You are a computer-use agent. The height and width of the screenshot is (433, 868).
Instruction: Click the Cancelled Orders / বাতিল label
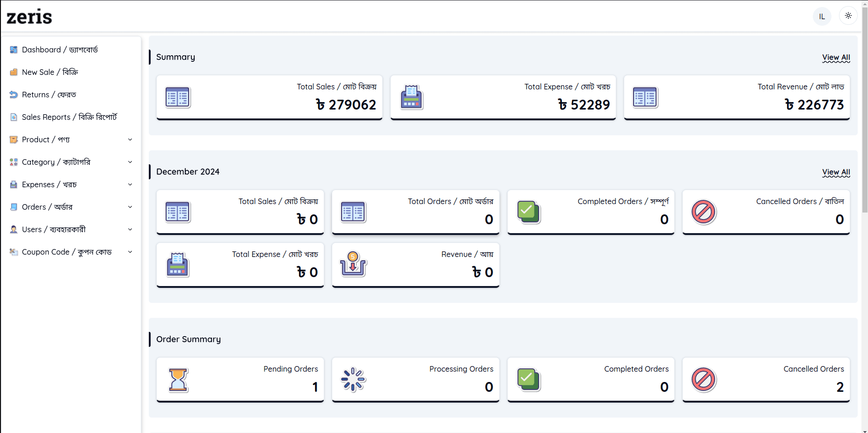click(x=800, y=201)
